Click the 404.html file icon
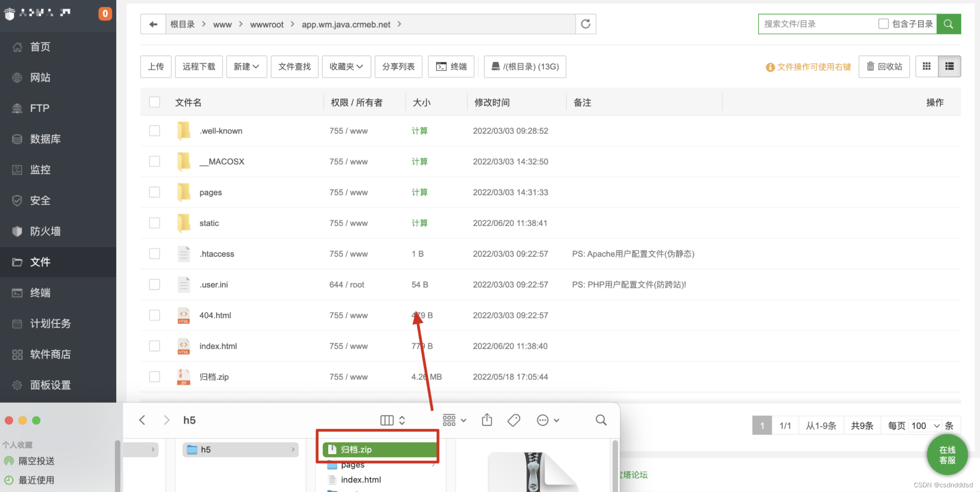This screenshot has width=980, height=492. 184,315
